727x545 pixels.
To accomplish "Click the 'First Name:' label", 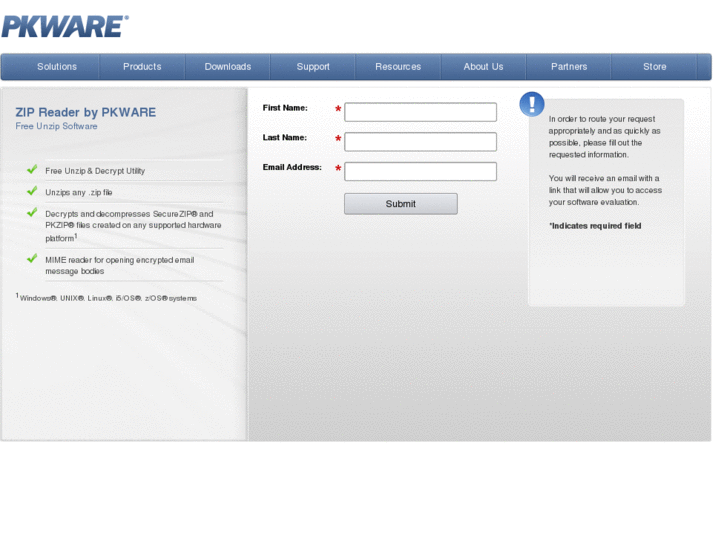I will tap(285, 108).
